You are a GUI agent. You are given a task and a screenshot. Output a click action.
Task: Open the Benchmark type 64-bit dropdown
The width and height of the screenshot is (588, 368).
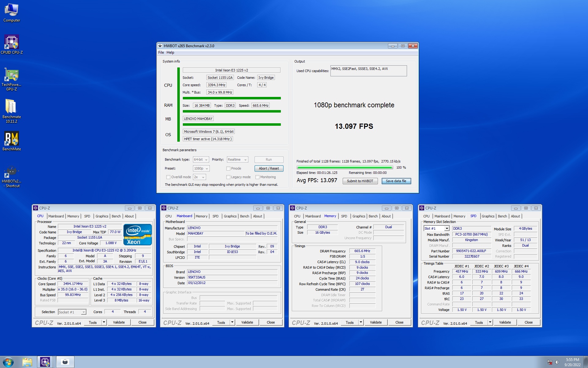[x=201, y=160]
